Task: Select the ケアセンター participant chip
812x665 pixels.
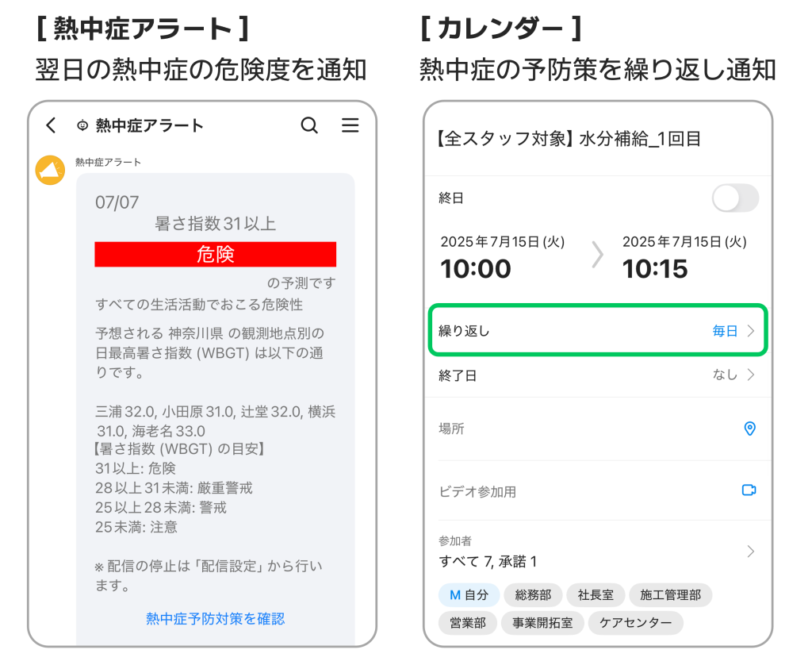Action: click(635, 623)
